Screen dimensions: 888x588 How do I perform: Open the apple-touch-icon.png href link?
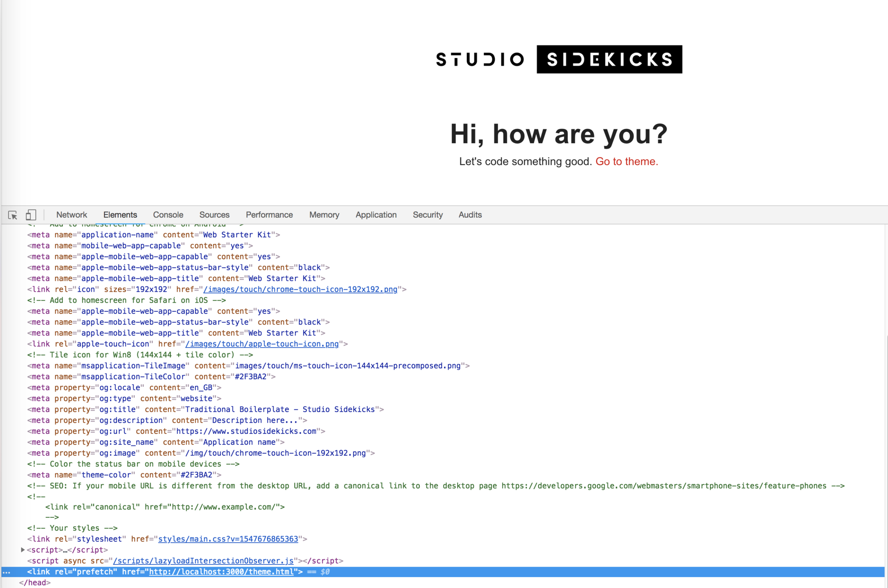[262, 344]
